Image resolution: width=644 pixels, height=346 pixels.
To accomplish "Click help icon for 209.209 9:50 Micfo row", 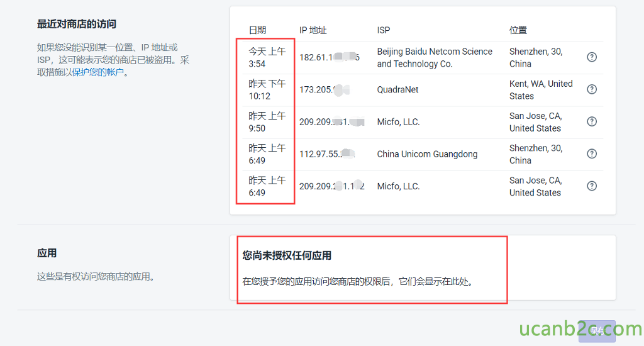I will (591, 121).
